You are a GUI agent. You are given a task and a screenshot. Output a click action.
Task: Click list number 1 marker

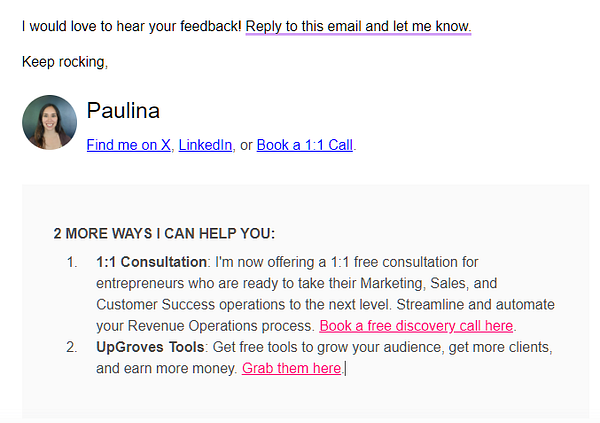(x=71, y=262)
